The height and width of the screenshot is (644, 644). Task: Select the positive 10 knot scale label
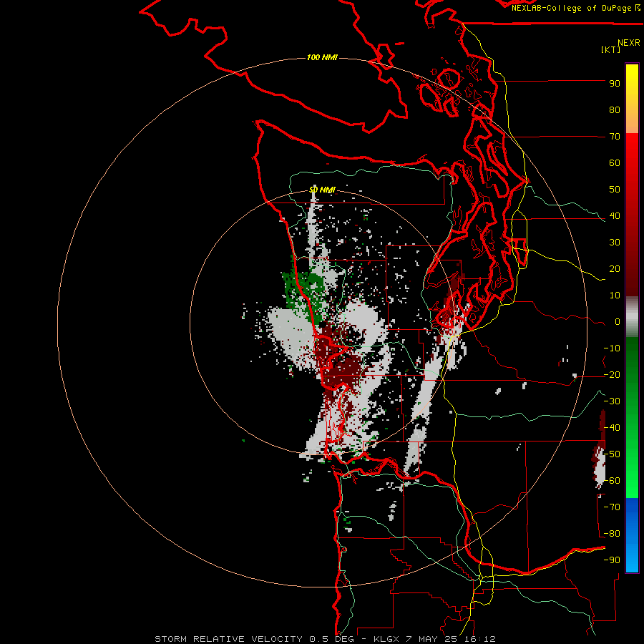click(615, 296)
